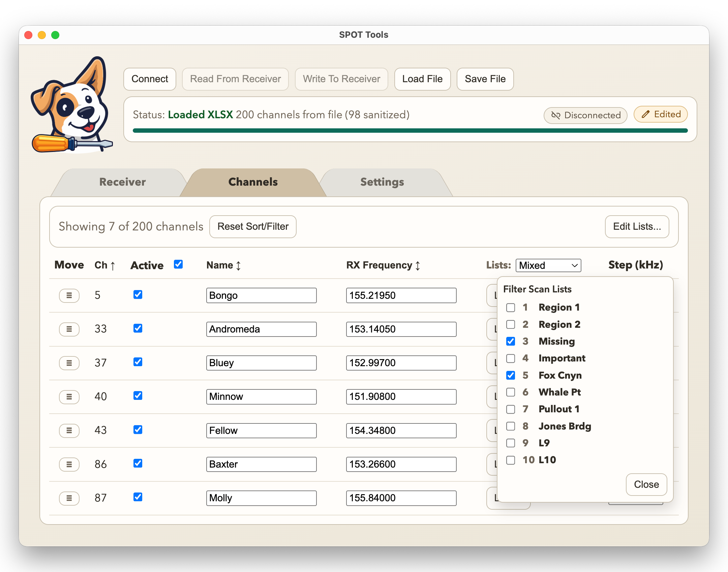Edit frequency field 153.14050
This screenshot has width=728, height=572.
point(401,329)
